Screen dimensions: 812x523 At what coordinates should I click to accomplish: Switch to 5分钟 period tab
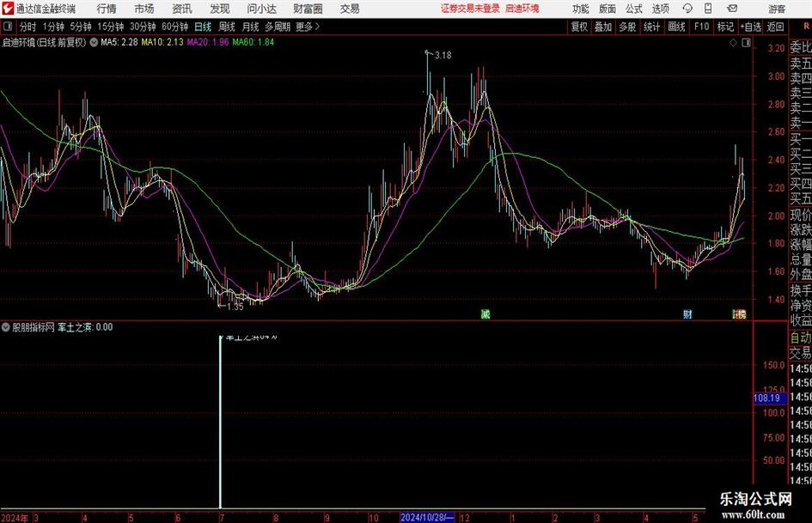[81, 27]
